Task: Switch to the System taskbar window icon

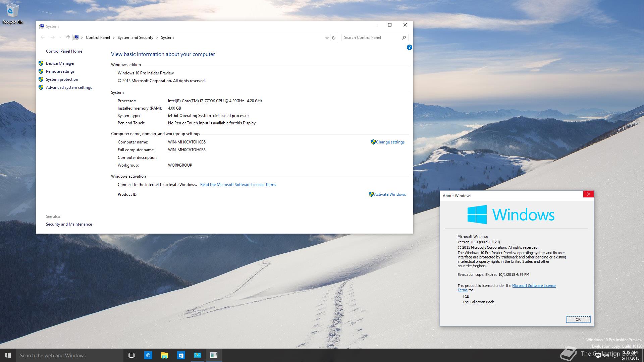Action: [197, 355]
